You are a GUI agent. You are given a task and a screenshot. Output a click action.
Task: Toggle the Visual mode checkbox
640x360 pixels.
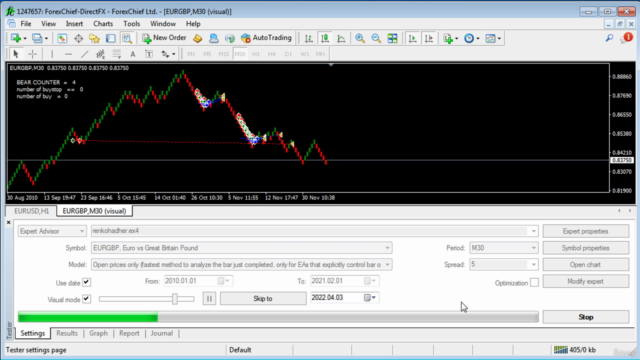coord(87,299)
